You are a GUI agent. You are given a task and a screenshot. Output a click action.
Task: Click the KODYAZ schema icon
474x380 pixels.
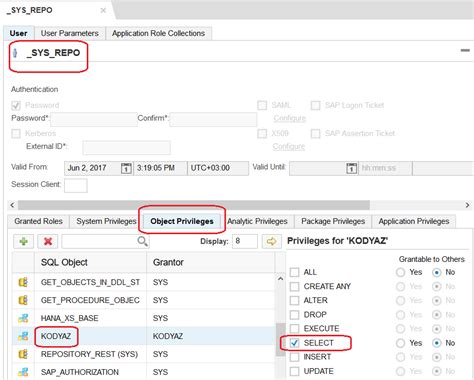click(23, 336)
